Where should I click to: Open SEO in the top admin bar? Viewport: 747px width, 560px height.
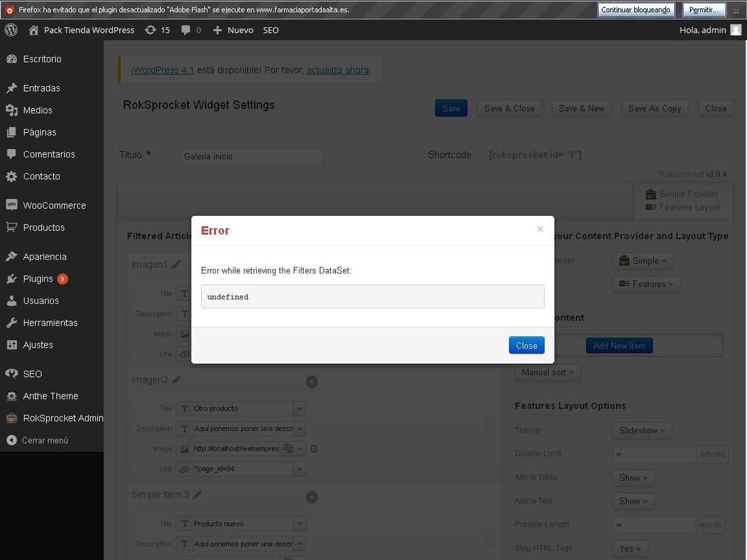270,30
